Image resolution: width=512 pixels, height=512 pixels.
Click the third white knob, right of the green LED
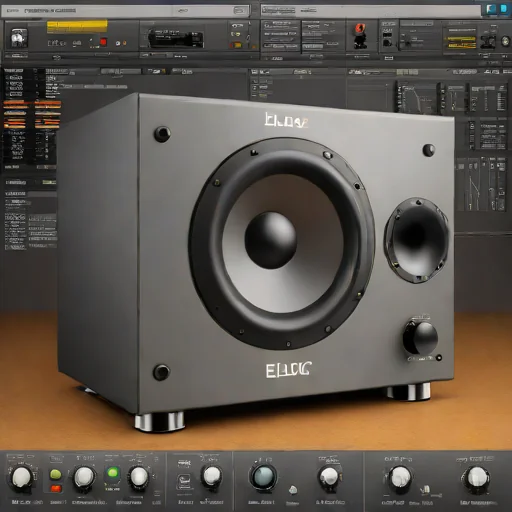coord(139,477)
